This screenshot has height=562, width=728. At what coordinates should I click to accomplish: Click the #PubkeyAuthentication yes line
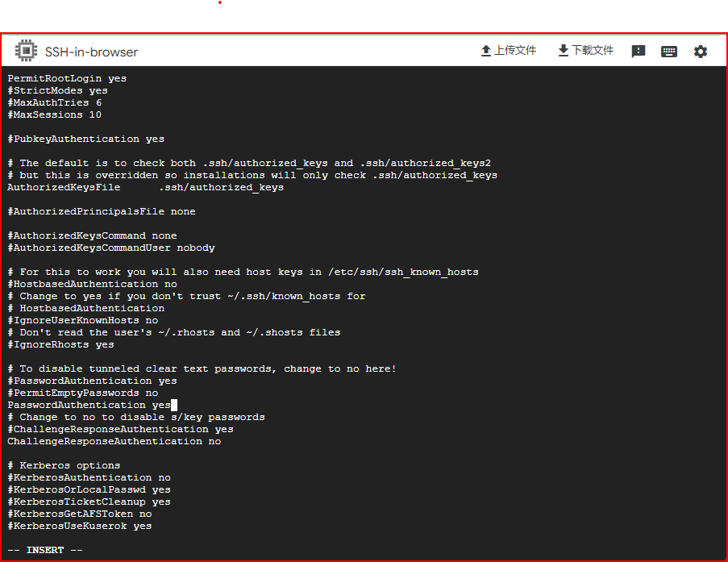pos(85,139)
